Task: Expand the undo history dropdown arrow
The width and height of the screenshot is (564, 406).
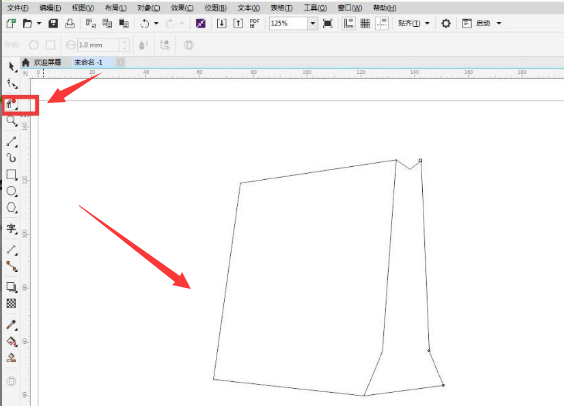Action: point(156,23)
